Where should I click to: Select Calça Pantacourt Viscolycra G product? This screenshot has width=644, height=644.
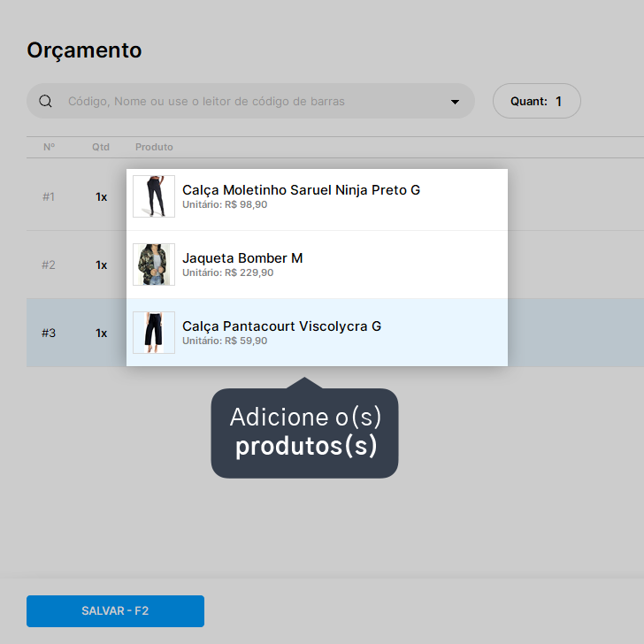click(281, 326)
